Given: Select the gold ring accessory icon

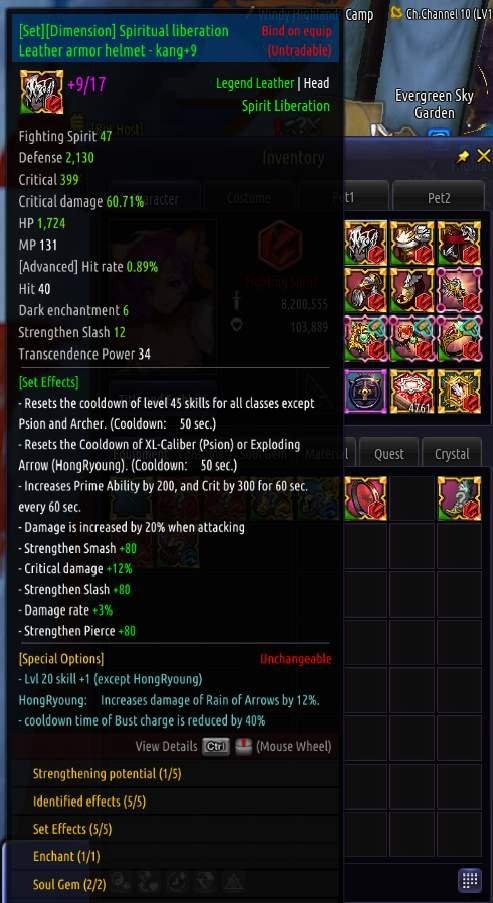Looking at the screenshot, I should coord(459,340).
